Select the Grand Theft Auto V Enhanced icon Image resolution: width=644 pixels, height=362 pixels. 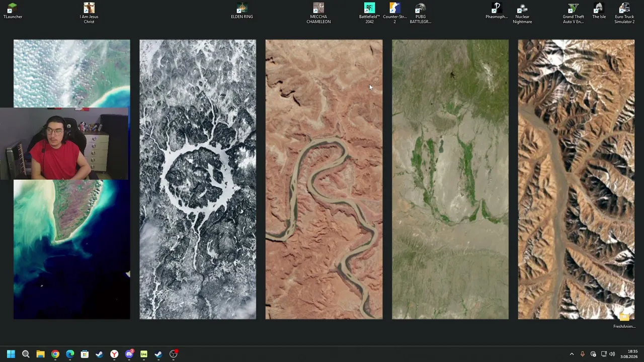click(x=573, y=13)
